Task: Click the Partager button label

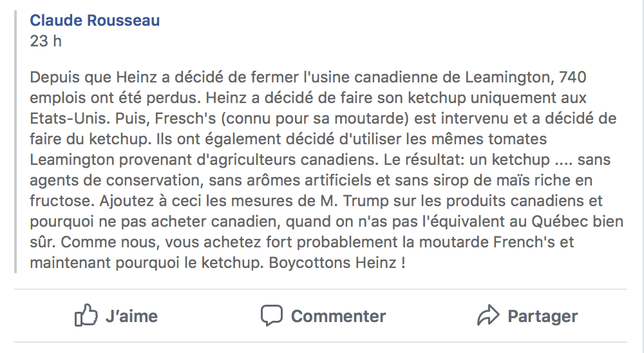Action: point(542,316)
